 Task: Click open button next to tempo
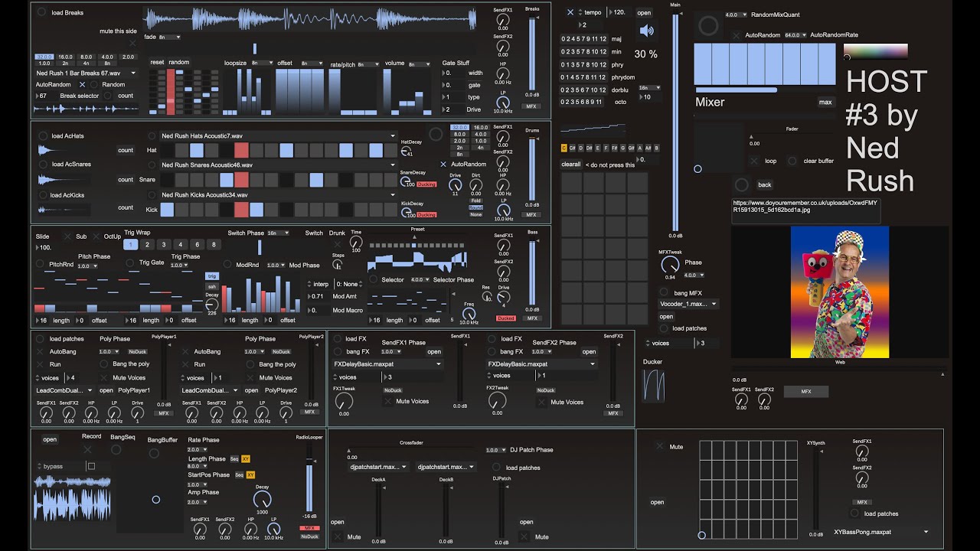tap(644, 12)
